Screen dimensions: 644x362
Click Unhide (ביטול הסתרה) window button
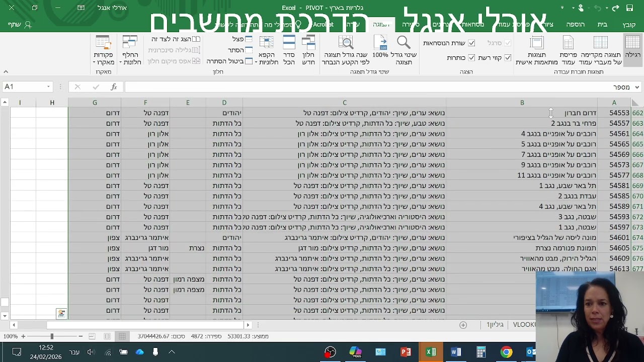pos(229,61)
